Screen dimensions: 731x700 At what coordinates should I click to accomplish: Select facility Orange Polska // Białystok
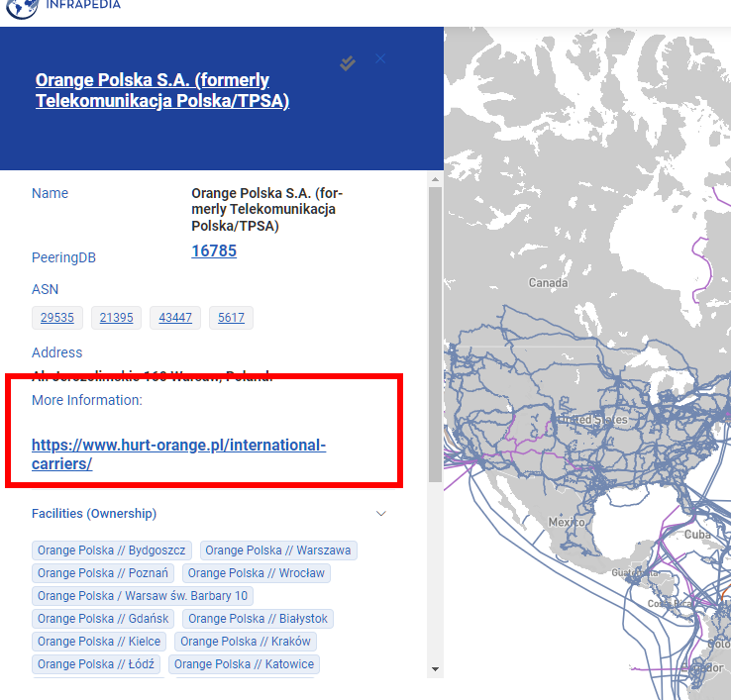(x=258, y=619)
